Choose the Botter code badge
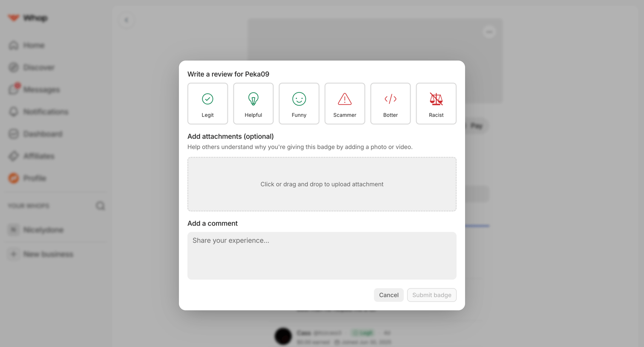644x347 pixels. tap(390, 104)
